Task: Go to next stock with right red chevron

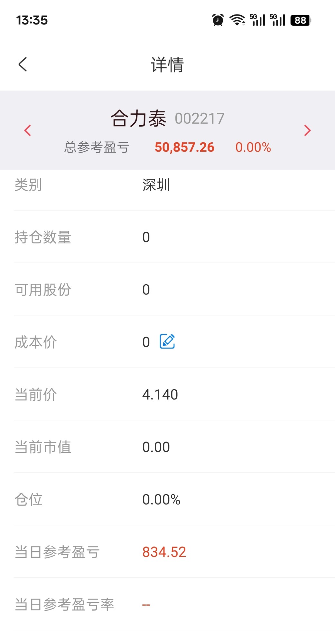Action: pos(307,130)
